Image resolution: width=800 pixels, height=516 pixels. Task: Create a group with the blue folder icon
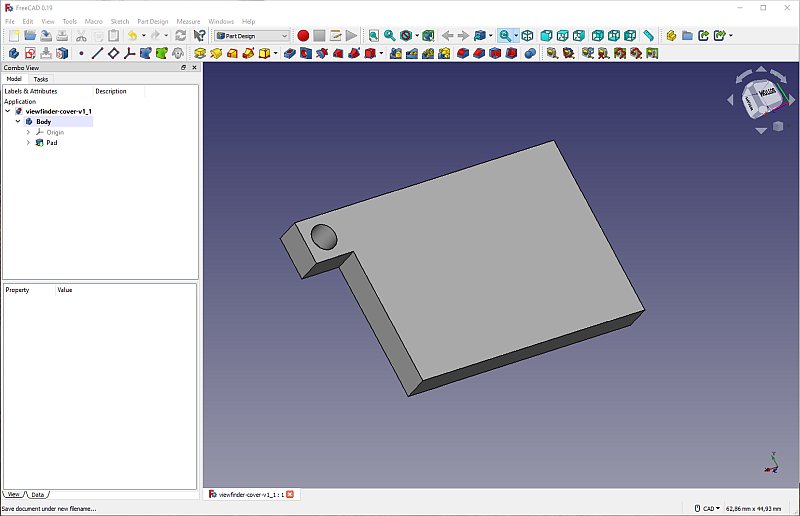[x=687, y=36]
